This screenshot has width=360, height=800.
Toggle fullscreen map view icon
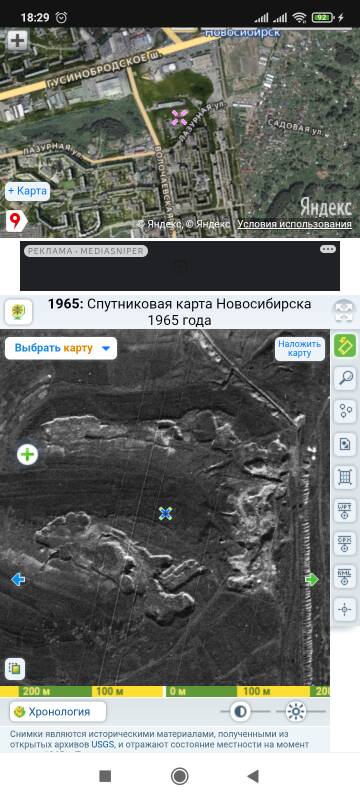click(x=344, y=312)
